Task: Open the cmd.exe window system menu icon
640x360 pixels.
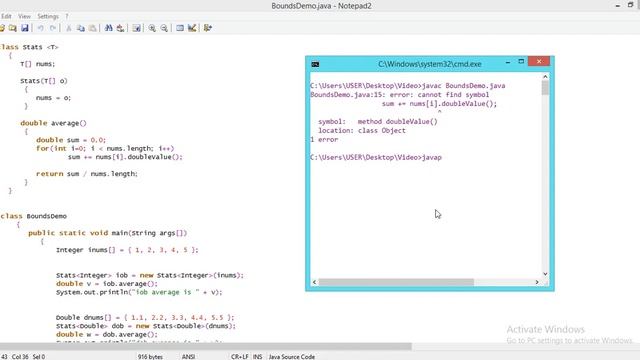Action: tap(315, 64)
